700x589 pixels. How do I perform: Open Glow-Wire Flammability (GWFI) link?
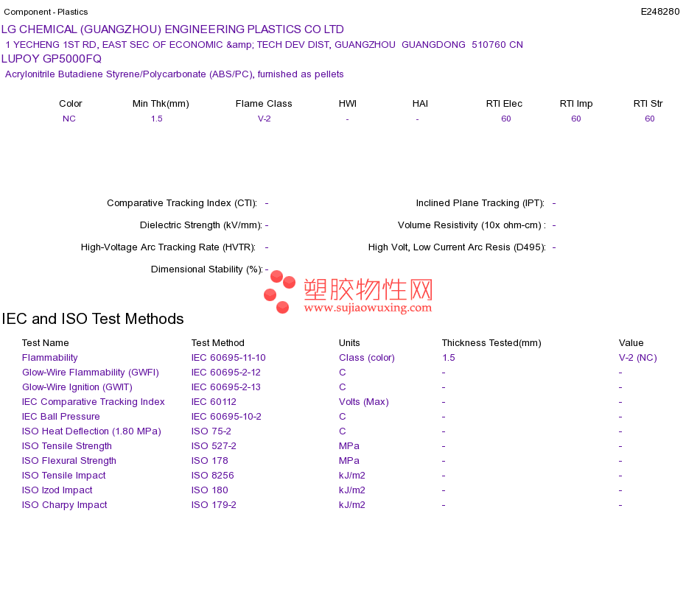tap(91, 372)
